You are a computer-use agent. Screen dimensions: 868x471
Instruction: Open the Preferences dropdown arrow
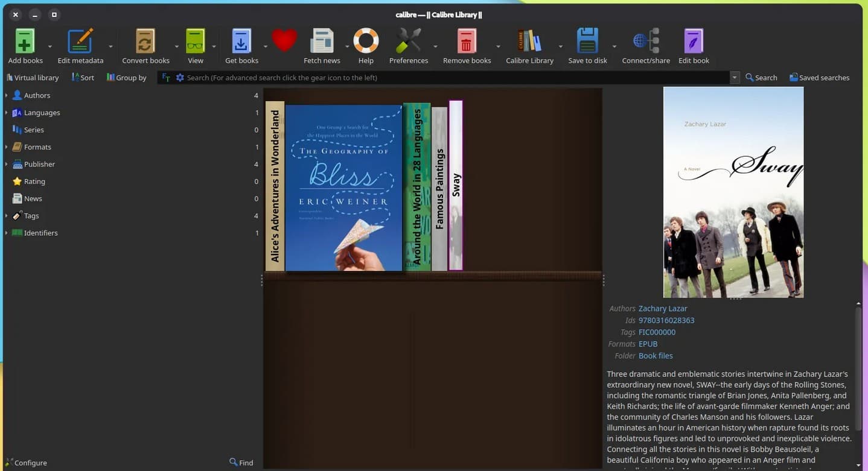click(x=435, y=46)
